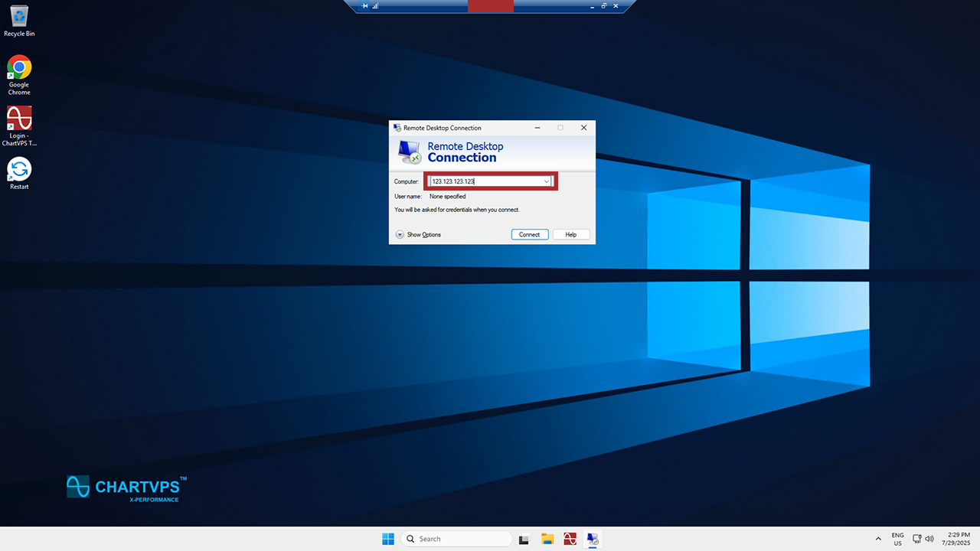This screenshot has width=980, height=551.
Task: Check connection signal quality on the connection bar
Action: (x=375, y=6)
